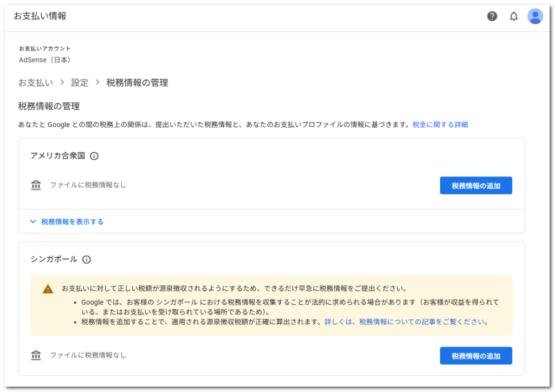Click the bank icon in アメリカ合衆国 card
Image resolution: width=555 pixels, height=392 pixels.
[x=36, y=185]
